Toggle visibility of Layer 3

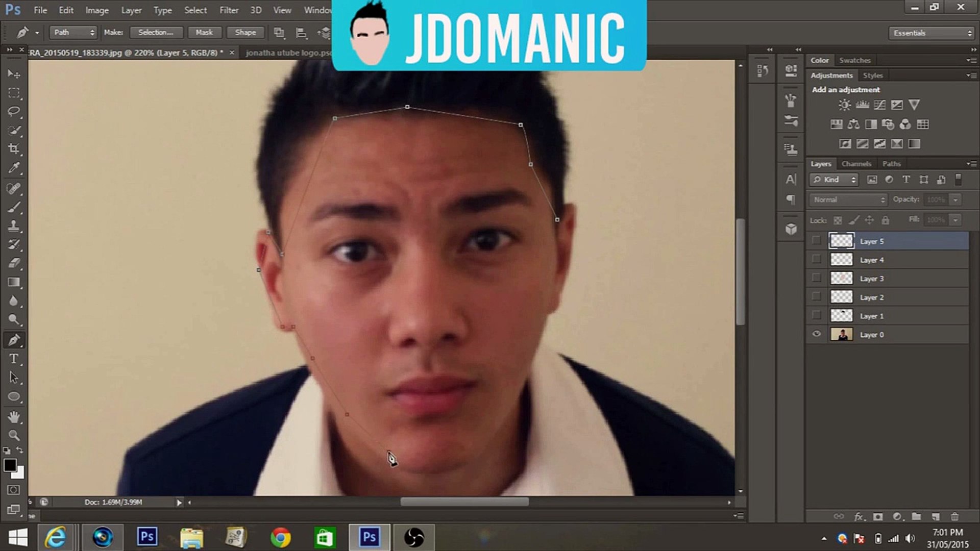click(816, 278)
